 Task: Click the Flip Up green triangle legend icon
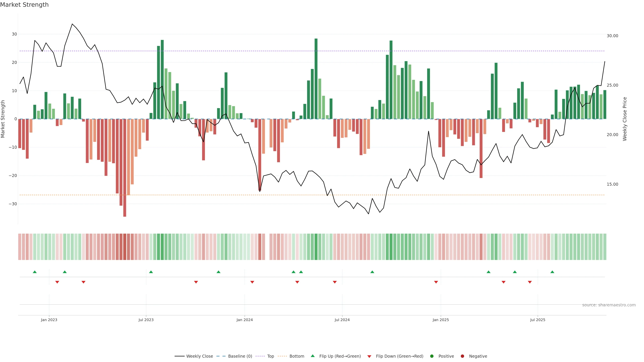click(x=312, y=356)
